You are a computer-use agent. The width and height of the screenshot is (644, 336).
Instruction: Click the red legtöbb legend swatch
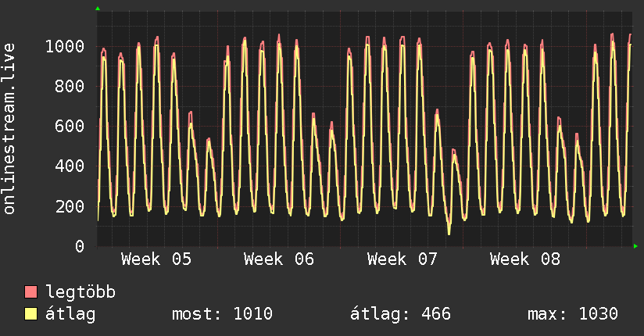click(31, 292)
